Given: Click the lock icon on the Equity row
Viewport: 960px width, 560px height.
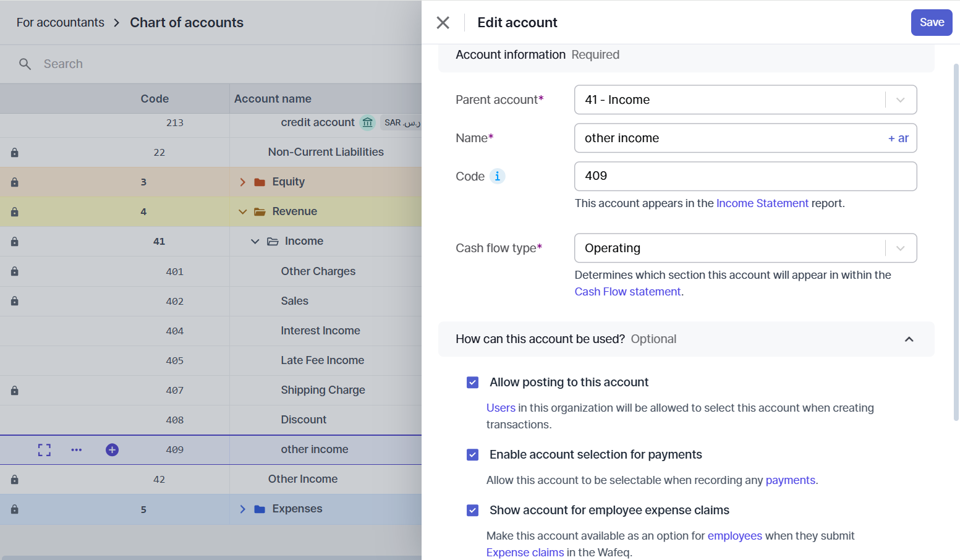Looking at the screenshot, I should click(x=14, y=182).
